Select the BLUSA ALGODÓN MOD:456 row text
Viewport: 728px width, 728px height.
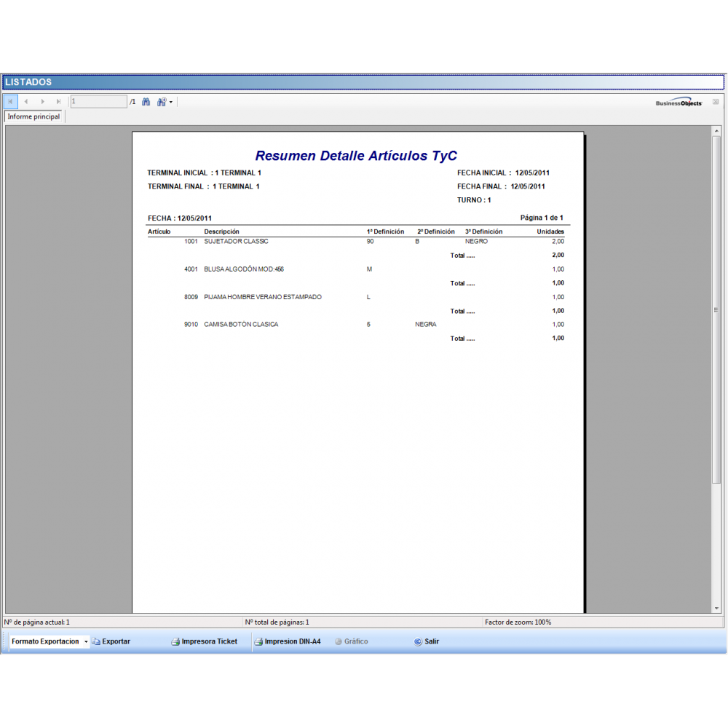(244, 269)
